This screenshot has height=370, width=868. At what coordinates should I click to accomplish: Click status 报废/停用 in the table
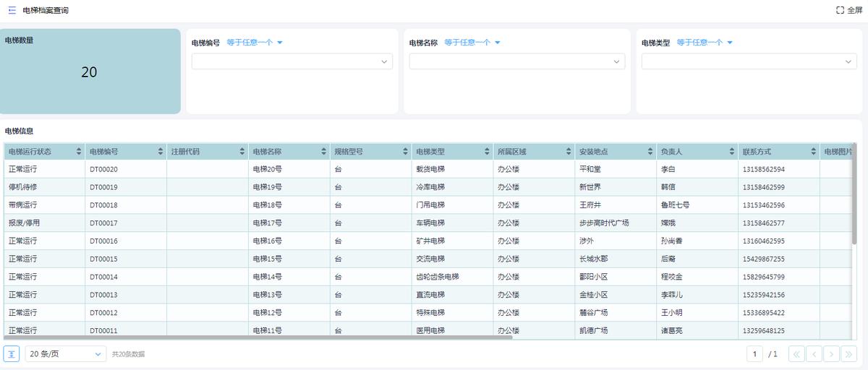click(23, 223)
